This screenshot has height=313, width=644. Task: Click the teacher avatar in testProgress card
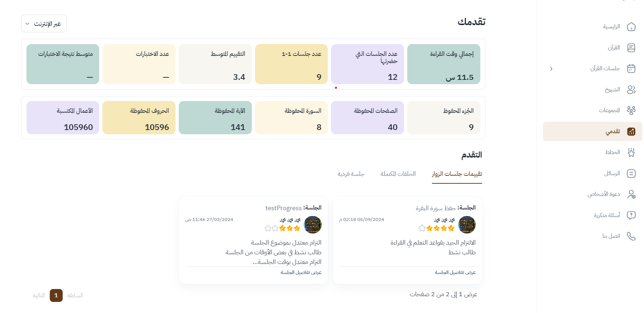(313, 225)
